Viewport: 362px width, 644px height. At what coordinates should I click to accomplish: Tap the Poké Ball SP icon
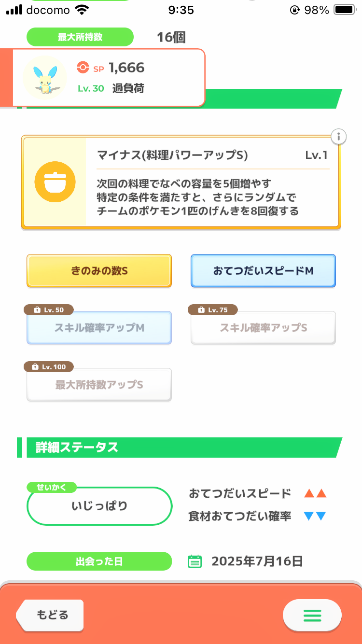pyautogui.click(x=83, y=68)
